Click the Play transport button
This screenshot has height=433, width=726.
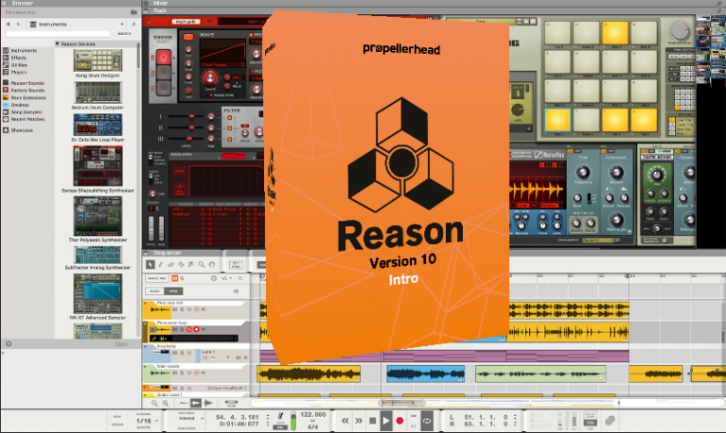click(x=386, y=420)
